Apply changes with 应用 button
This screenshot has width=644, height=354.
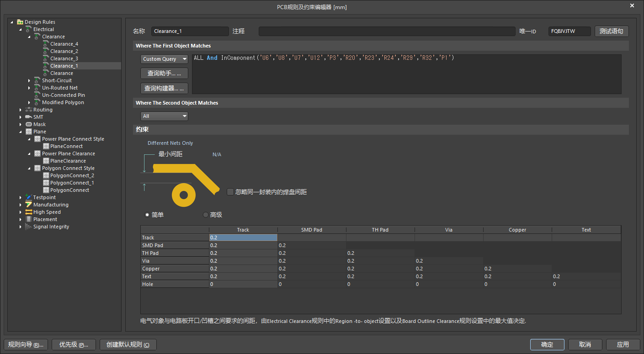click(623, 344)
